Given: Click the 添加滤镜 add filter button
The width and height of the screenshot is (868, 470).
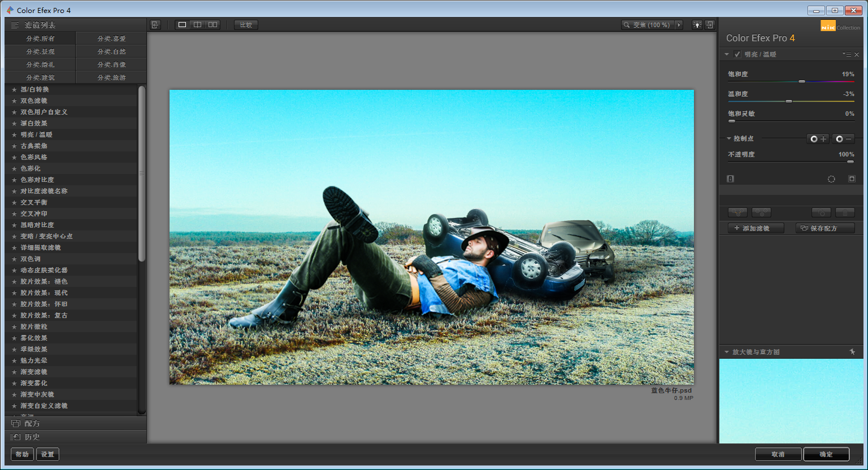Looking at the screenshot, I should (756, 228).
